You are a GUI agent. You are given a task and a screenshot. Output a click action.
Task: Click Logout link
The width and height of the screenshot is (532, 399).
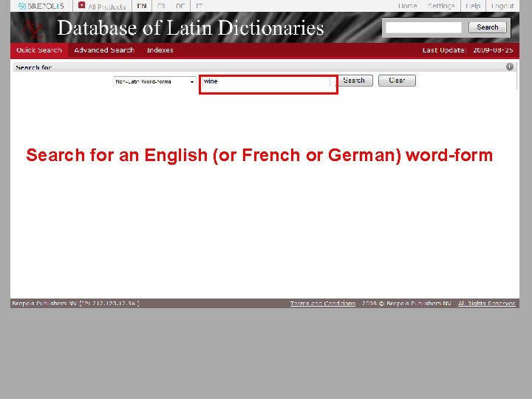tap(502, 6)
